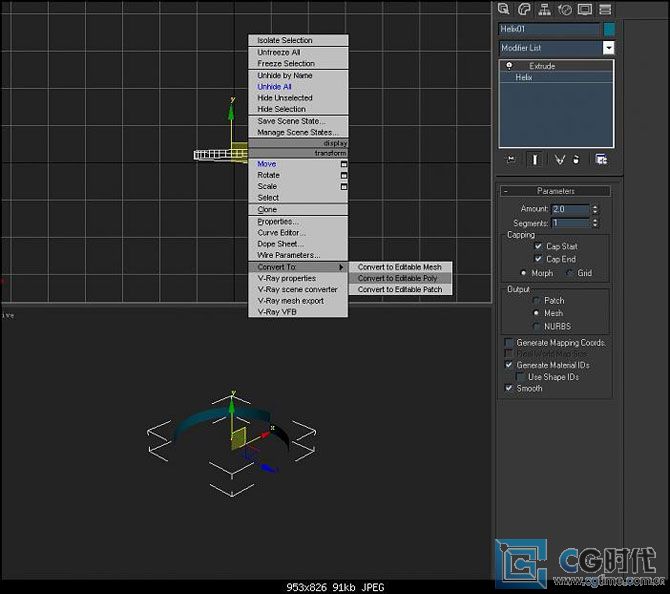Open Scale transform settings box

344,187
